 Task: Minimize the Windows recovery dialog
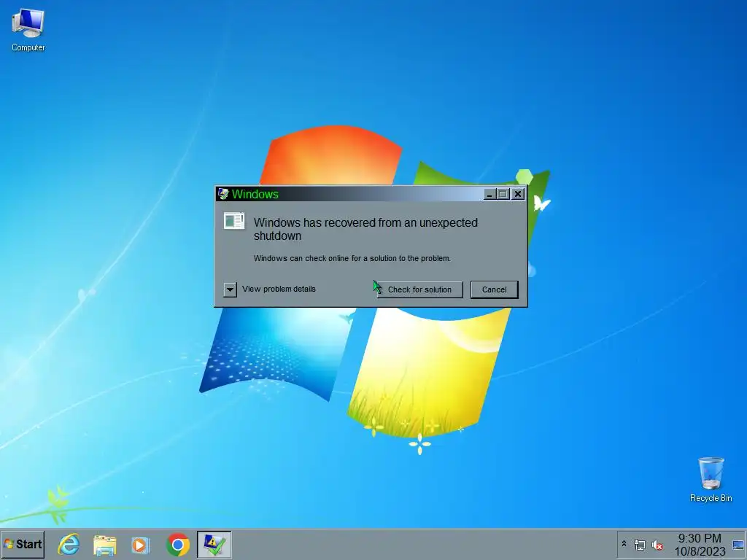[489, 194]
